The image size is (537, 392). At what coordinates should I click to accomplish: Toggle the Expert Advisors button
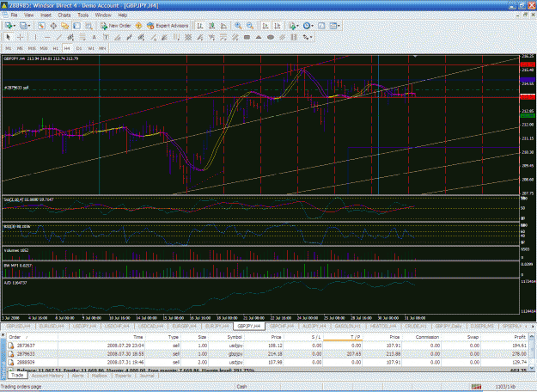pos(168,26)
